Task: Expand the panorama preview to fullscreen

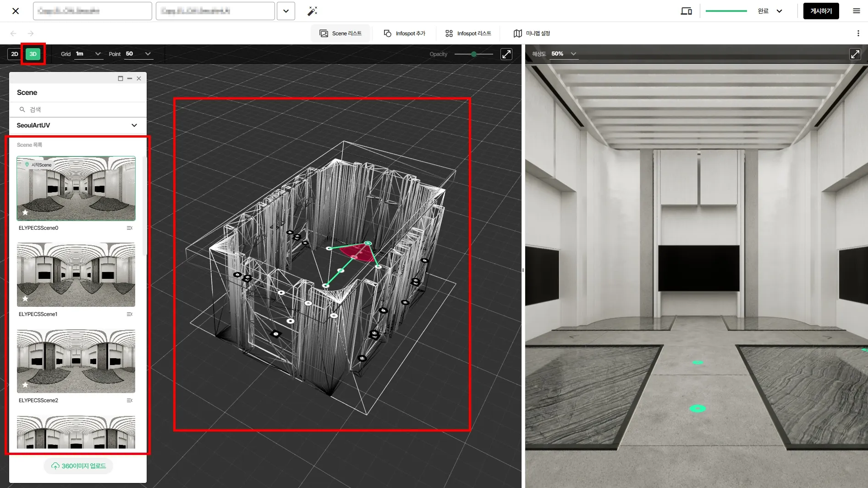Action: [x=855, y=54]
